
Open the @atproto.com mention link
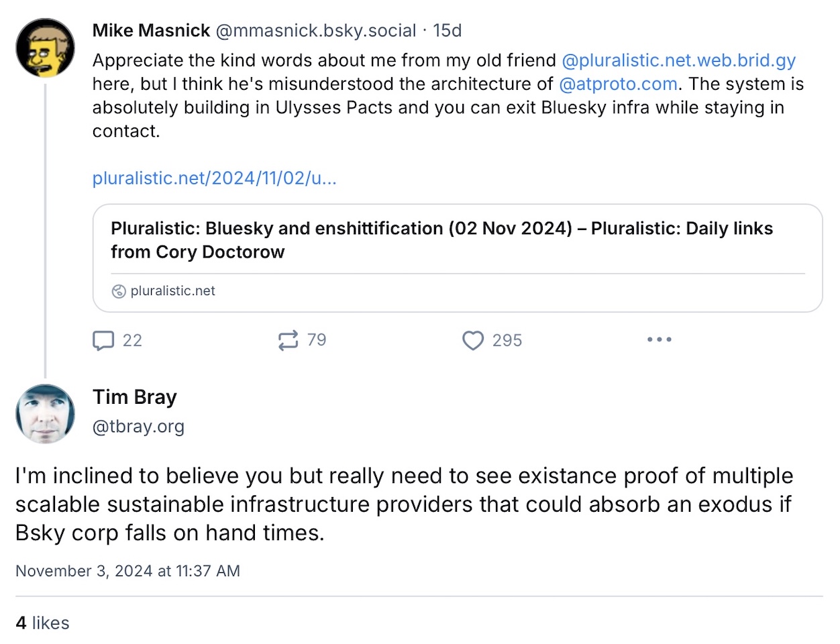[x=618, y=84]
